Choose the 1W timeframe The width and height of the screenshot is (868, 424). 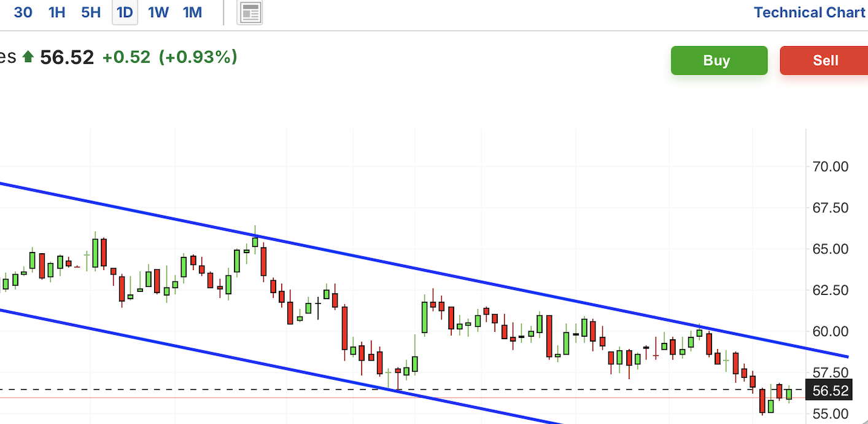pyautogui.click(x=158, y=12)
